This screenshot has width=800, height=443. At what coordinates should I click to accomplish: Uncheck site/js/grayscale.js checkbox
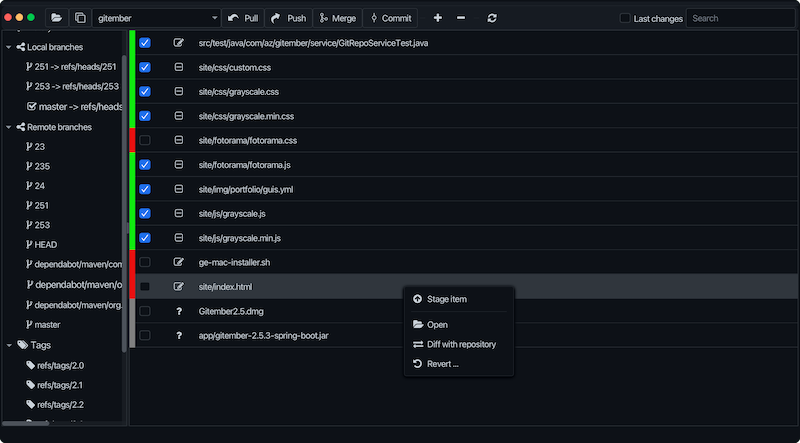(x=145, y=213)
